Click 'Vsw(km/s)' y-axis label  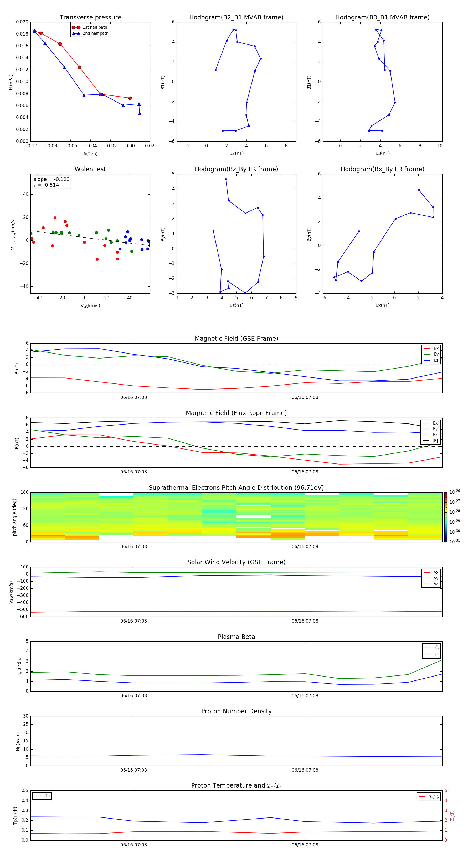coord(11,592)
